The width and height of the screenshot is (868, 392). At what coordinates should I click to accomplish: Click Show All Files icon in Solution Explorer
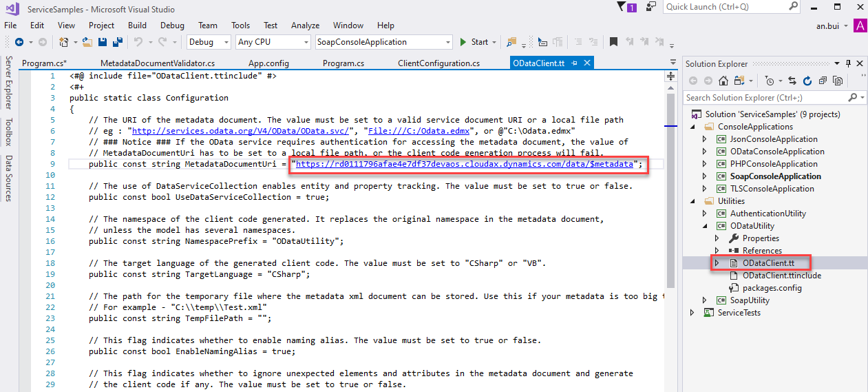838,81
